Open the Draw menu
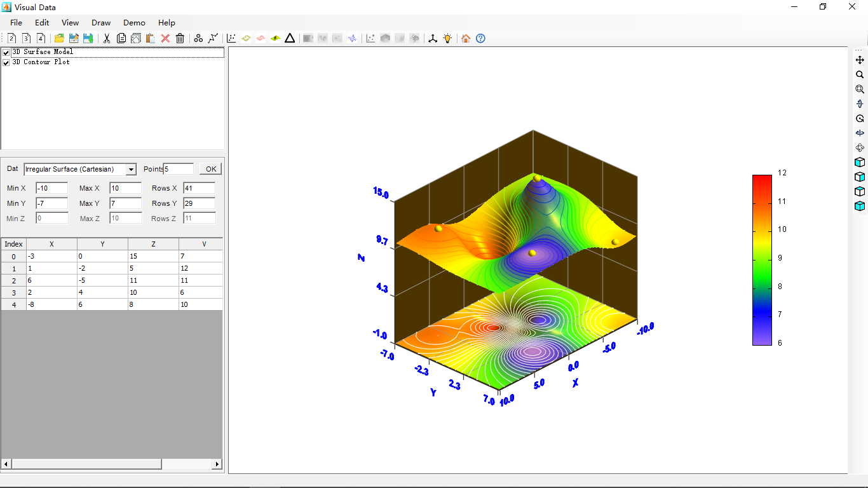Viewport: 868px width, 488px height. [x=101, y=23]
